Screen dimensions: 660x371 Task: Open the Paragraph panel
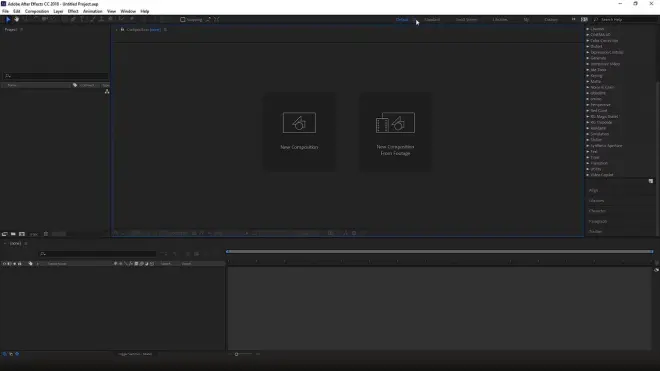pos(598,222)
